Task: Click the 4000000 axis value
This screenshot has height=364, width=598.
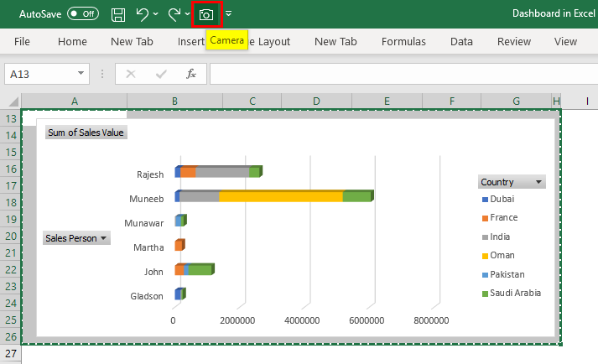Action: tap(302, 320)
